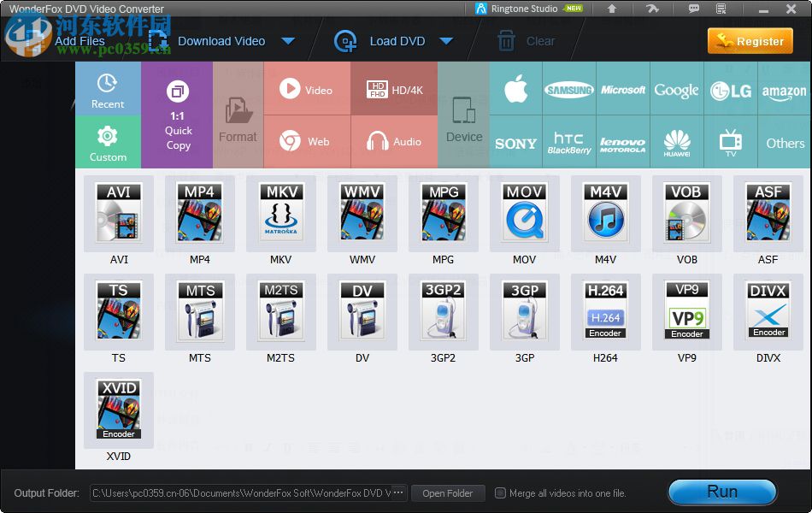Expand the Download Video dropdown arrow

[x=289, y=40]
